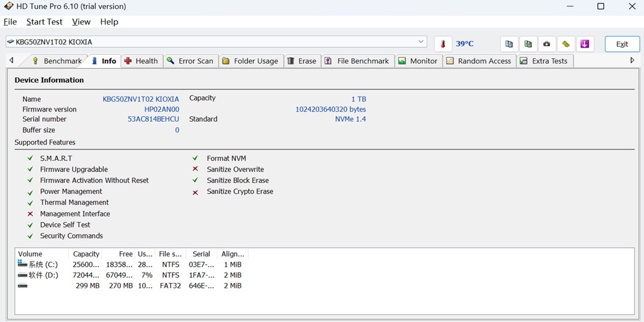This screenshot has width=644, height=322.
Task: Open the Health tab with red cross
Action: click(141, 61)
